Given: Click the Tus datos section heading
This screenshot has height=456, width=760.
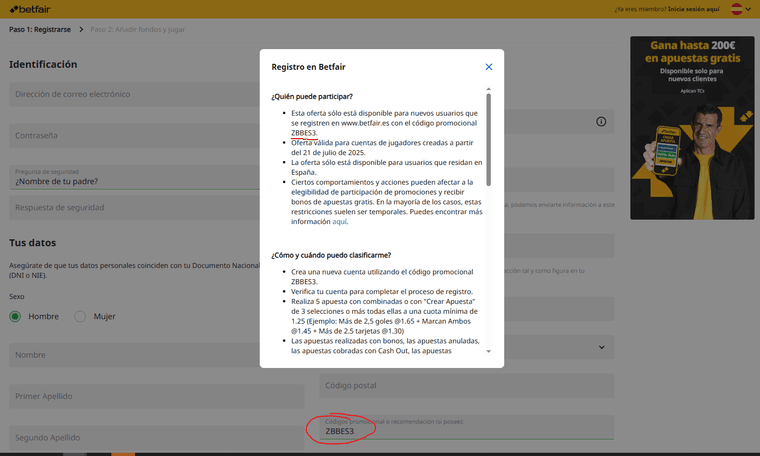Looking at the screenshot, I should click(x=32, y=243).
